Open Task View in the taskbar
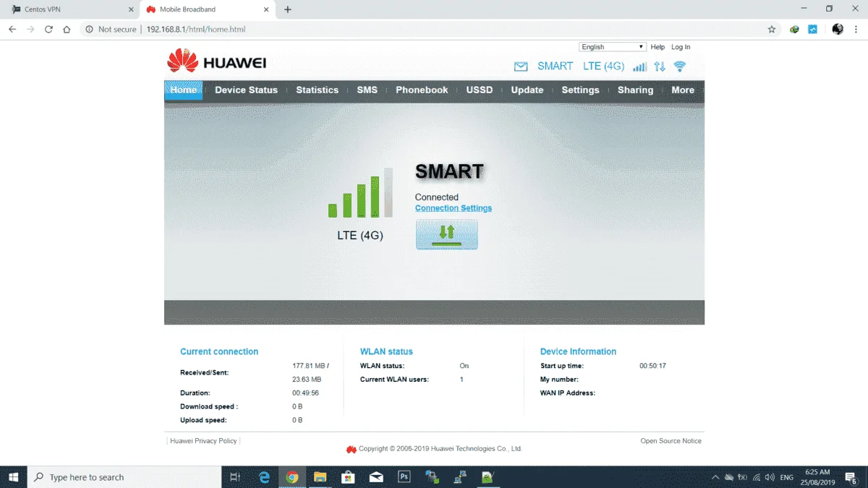Screen dimensions: 868x488 (235, 477)
